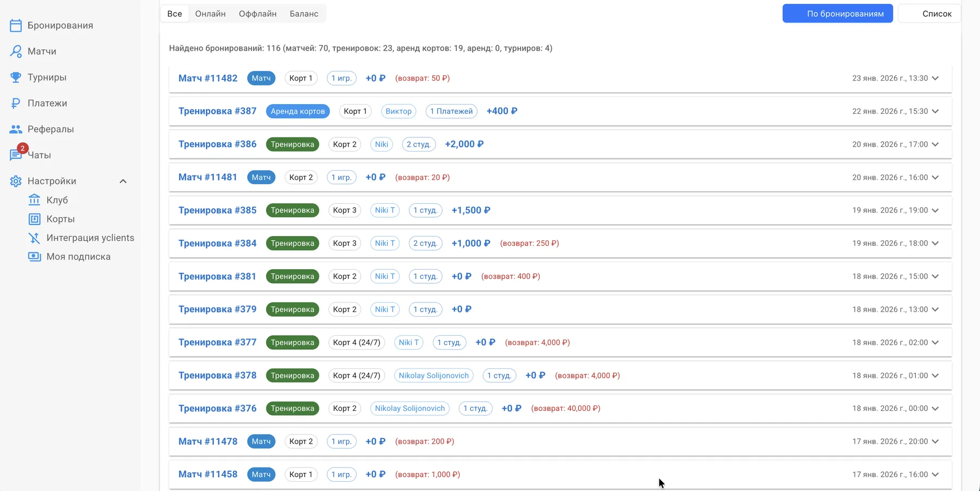
Task: Click the Nikolay Solijonovich chip in Тренировка #378
Action: 433,375
